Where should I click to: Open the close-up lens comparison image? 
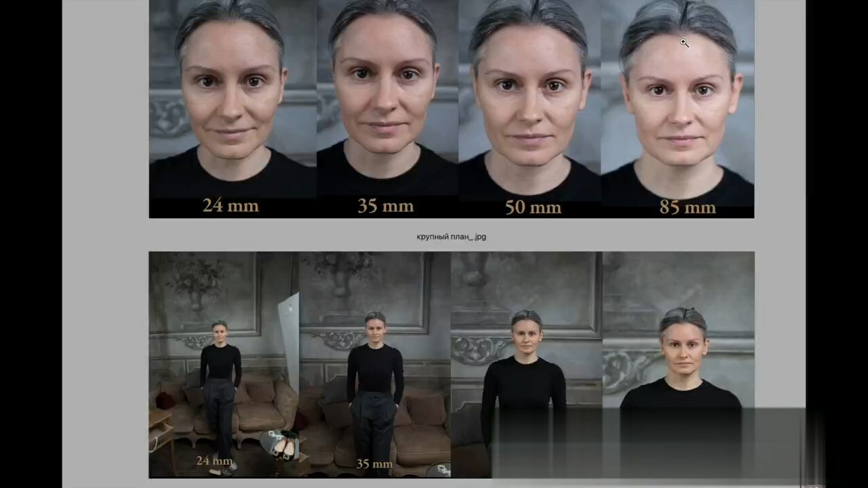pyautogui.click(x=452, y=109)
